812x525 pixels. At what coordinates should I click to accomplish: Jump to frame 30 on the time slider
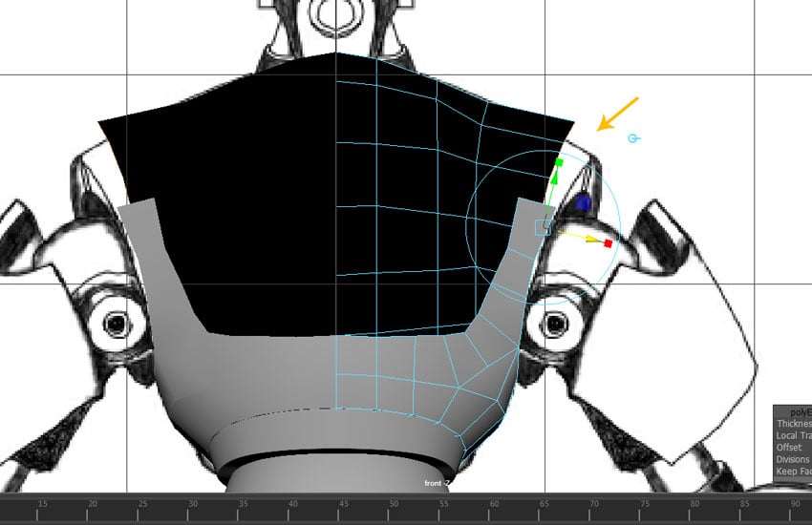tap(193, 503)
